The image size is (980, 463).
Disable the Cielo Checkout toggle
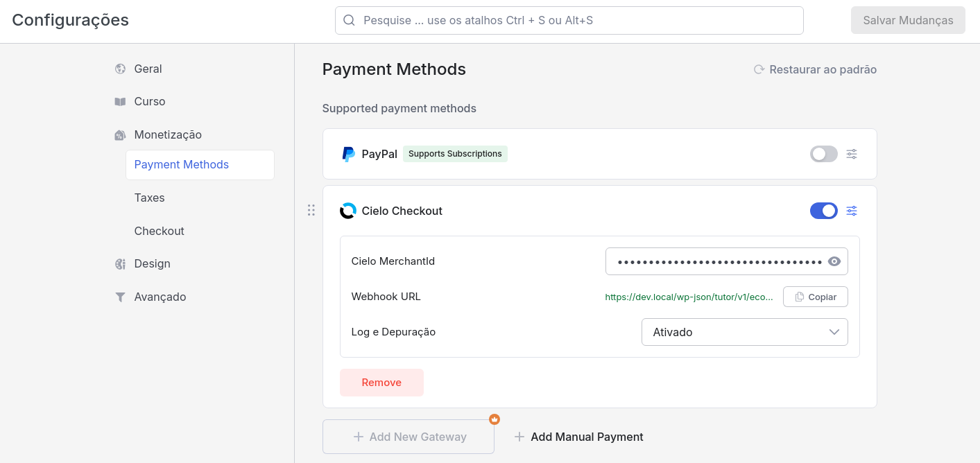click(x=823, y=211)
